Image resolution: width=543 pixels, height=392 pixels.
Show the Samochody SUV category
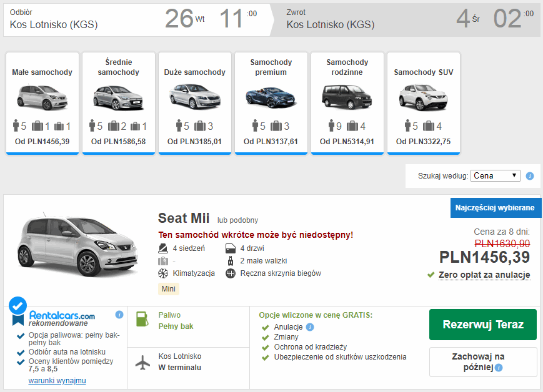(424, 103)
